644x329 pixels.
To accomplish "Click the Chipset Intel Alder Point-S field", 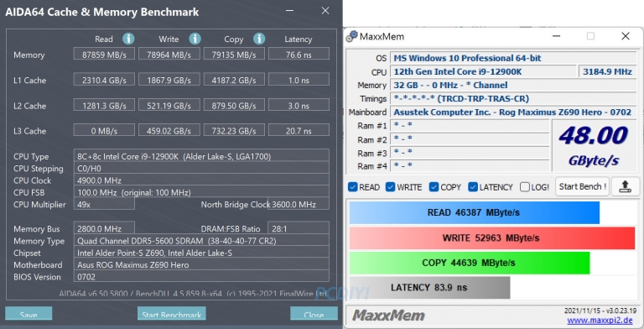I will point(201,253).
